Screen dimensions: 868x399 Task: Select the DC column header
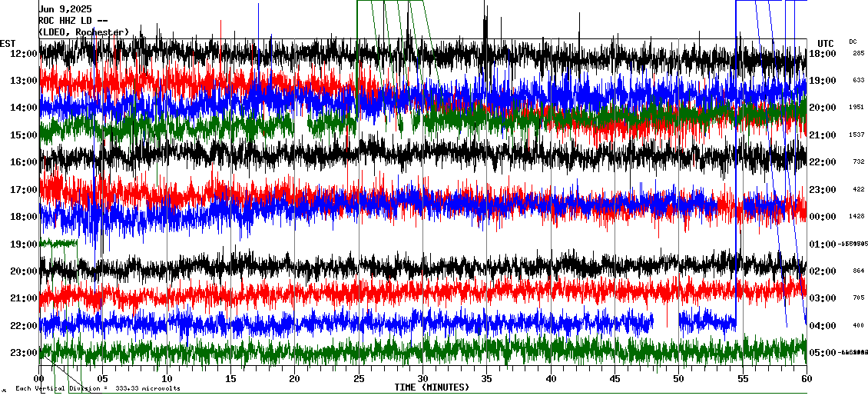[853, 42]
